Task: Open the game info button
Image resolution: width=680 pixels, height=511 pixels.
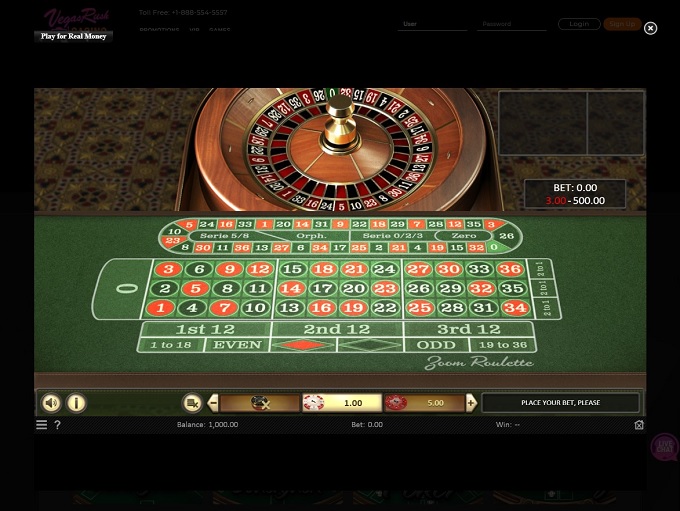Action: click(x=76, y=403)
